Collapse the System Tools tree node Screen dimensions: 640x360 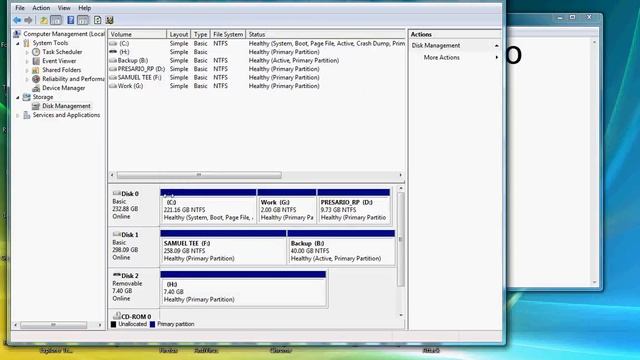click(18, 43)
